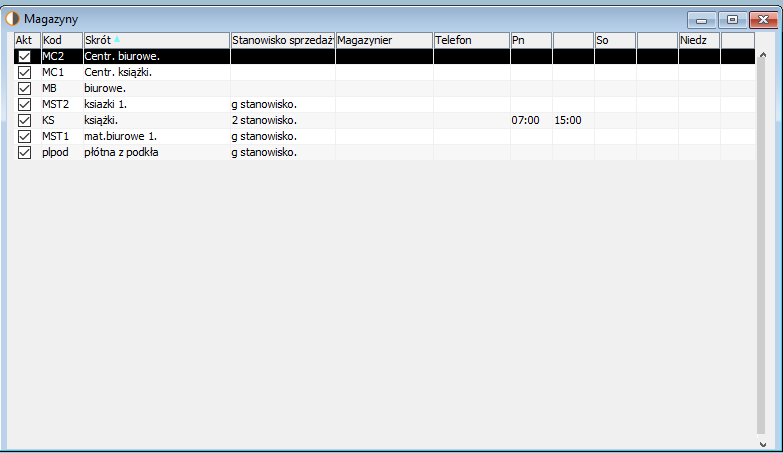Toggle Akt checkbox in MB row
The width and height of the screenshot is (783, 453).
[24, 88]
